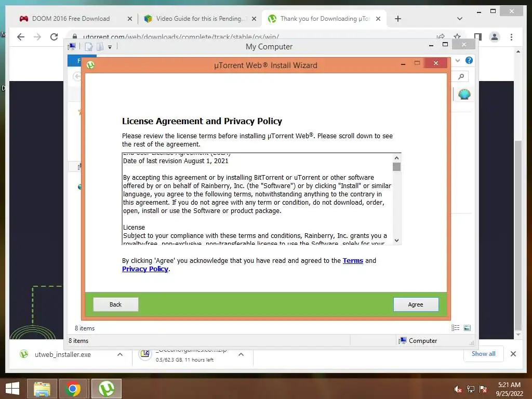Screen dimensions: 532x399
Task: Expand utweb_installer.exe download options
Action: [x=120, y=354]
